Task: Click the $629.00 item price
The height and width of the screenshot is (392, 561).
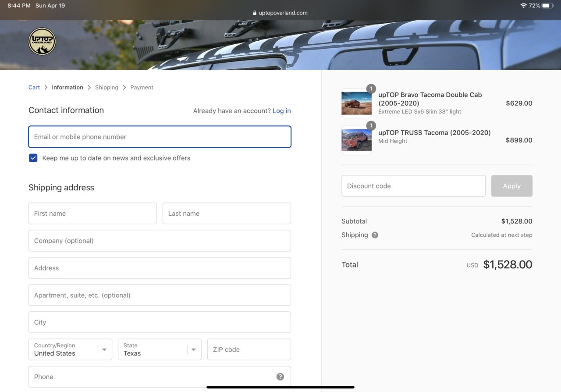Action: click(x=519, y=103)
